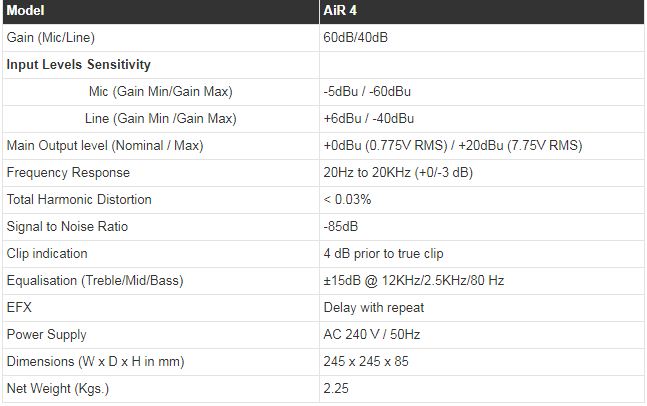Click the "Net Weight (Kgs.)" row label

click(57, 388)
